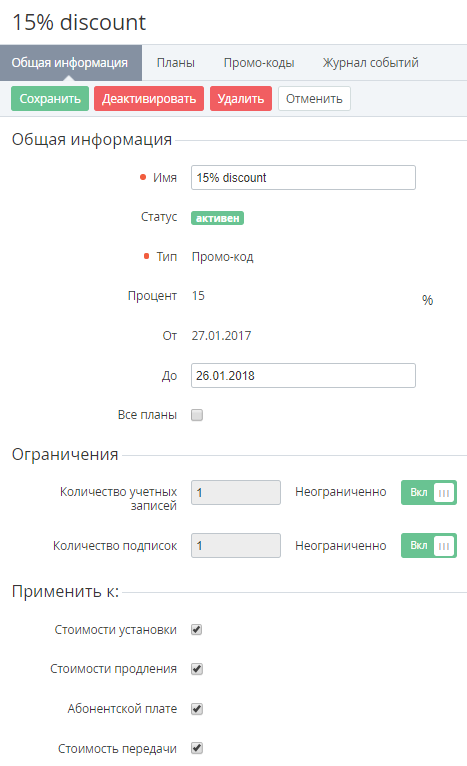Click the red Удалить button
This screenshot has height=766, width=467.
coord(241,99)
